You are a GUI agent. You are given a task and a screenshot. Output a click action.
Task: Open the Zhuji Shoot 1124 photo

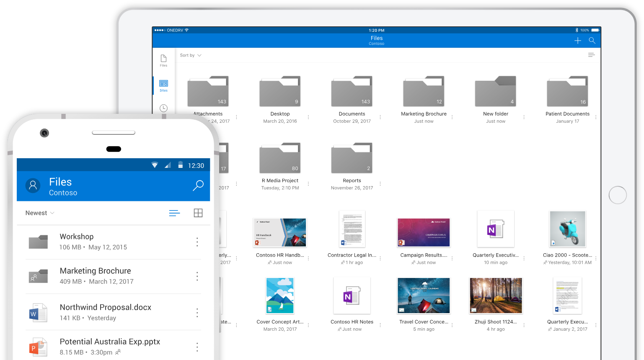(496, 296)
